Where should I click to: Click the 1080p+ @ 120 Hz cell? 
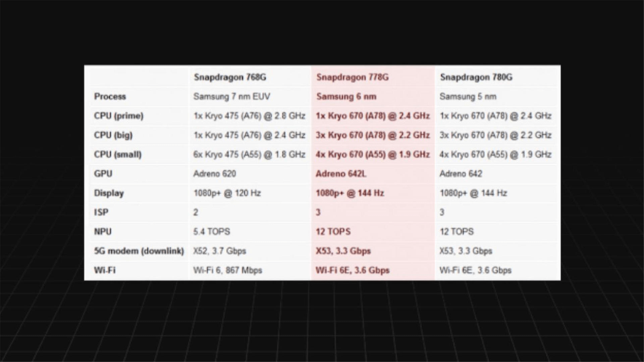(x=227, y=193)
